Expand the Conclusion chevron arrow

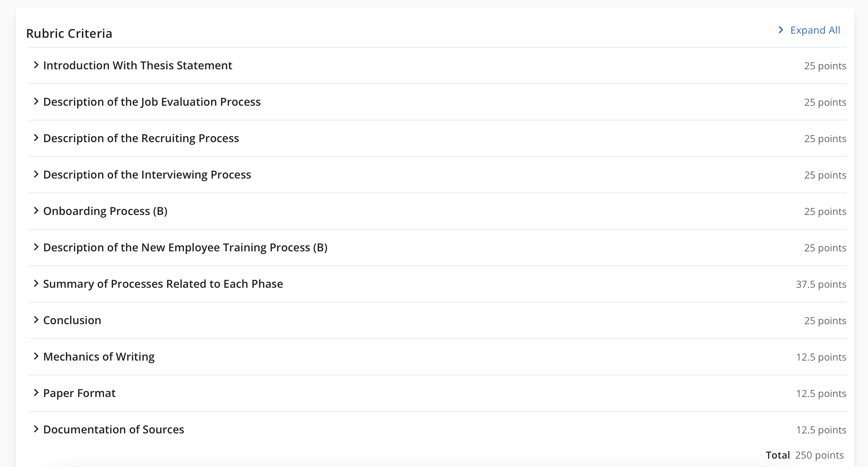[36, 320]
